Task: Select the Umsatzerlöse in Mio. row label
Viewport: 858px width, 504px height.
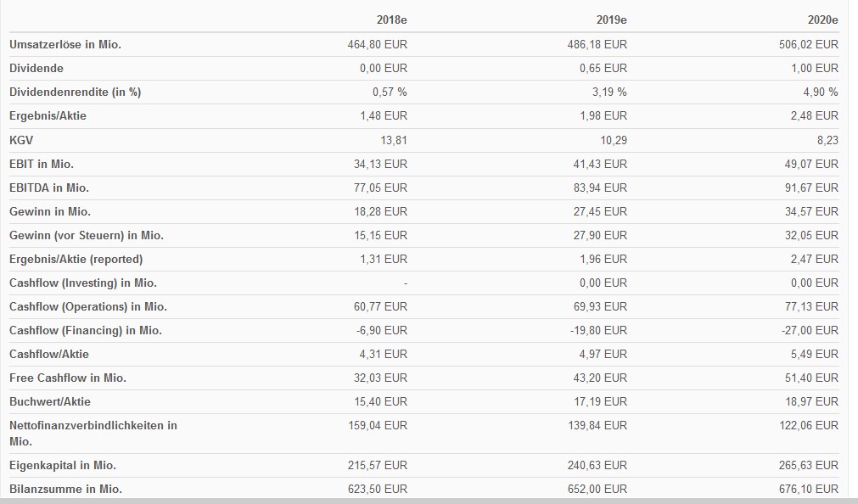Action: click(65, 44)
